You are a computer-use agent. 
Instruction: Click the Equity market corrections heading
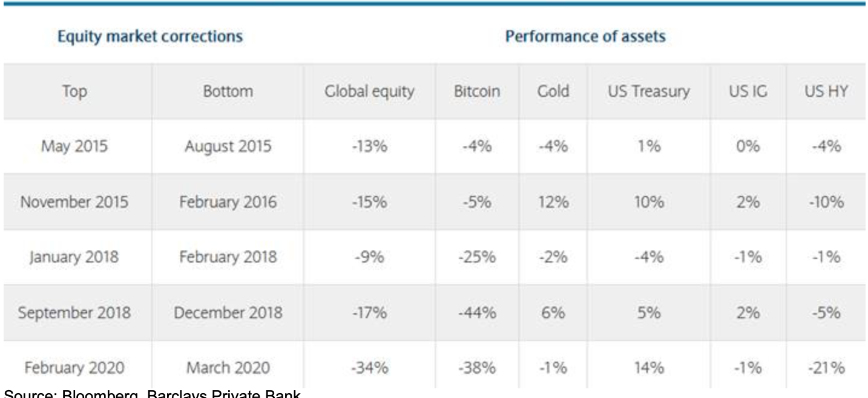[x=150, y=36]
